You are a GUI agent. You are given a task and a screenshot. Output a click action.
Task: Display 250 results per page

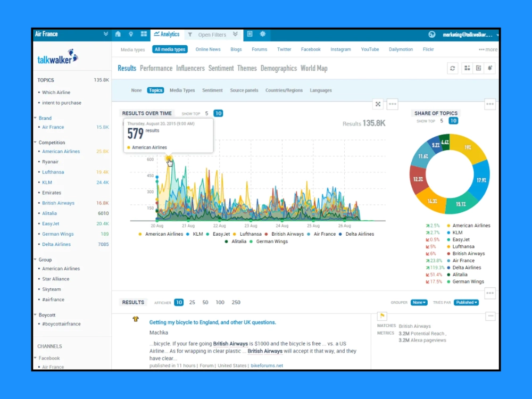pos(236,302)
